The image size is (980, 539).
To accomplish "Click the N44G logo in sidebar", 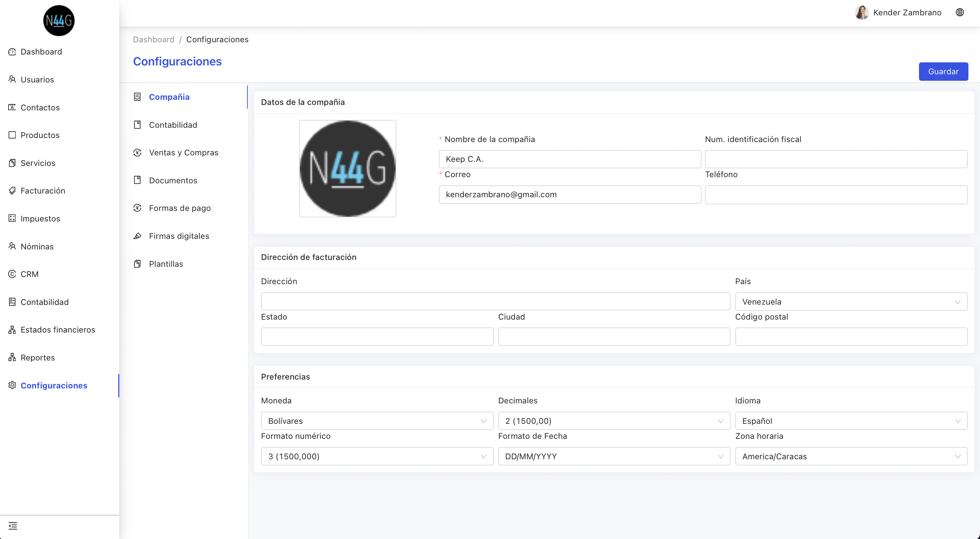I will pyautogui.click(x=59, y=20).
